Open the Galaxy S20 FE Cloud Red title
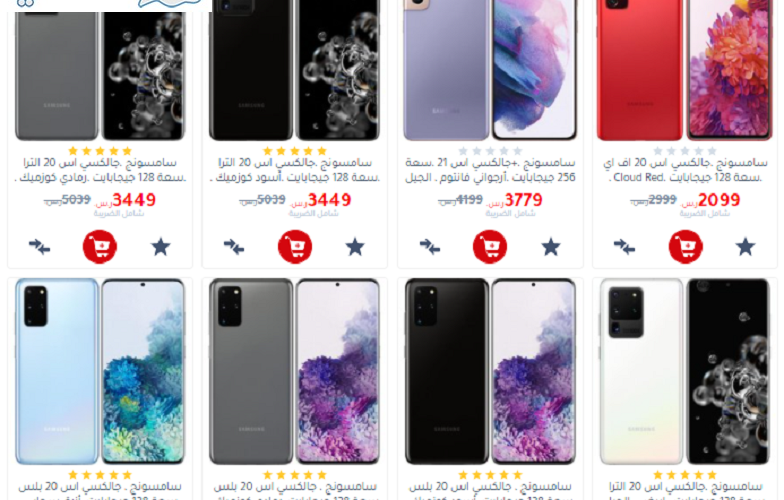Image resolution: width=784 pixels, height=500 pixels. (x=686, y=170)
